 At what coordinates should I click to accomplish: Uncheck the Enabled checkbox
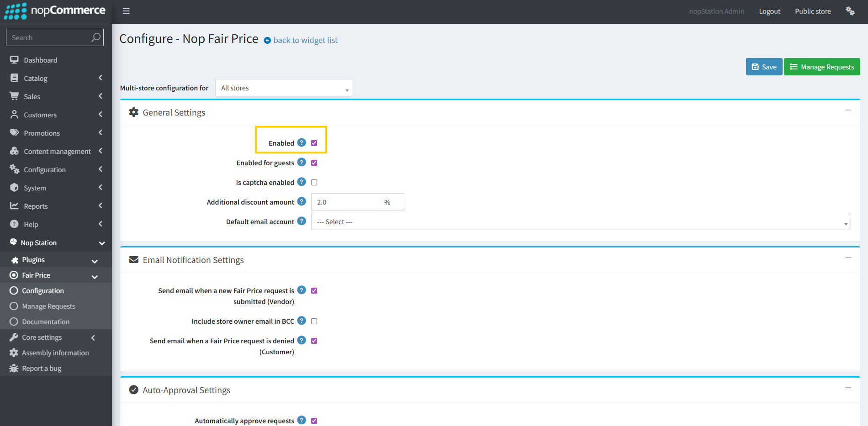(314, 143)
